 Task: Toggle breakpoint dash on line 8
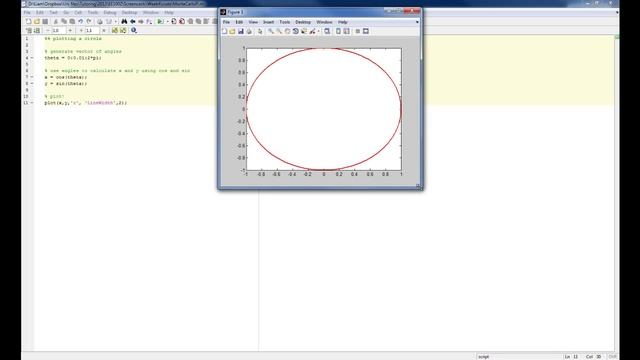click(x=32, y=83)
